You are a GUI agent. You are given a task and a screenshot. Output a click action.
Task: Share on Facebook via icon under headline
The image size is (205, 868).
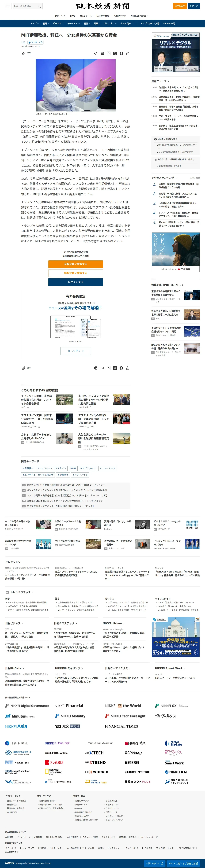point(121,54)
